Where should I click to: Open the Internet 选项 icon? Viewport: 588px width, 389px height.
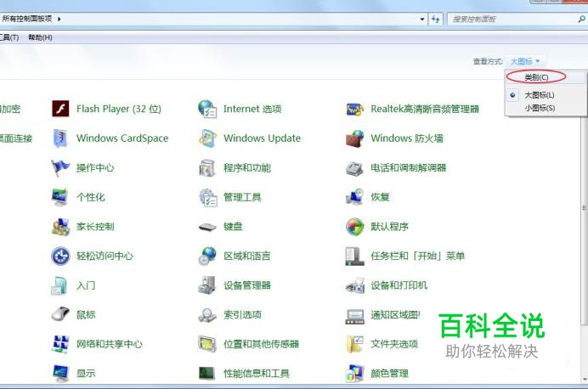point(207,109)
